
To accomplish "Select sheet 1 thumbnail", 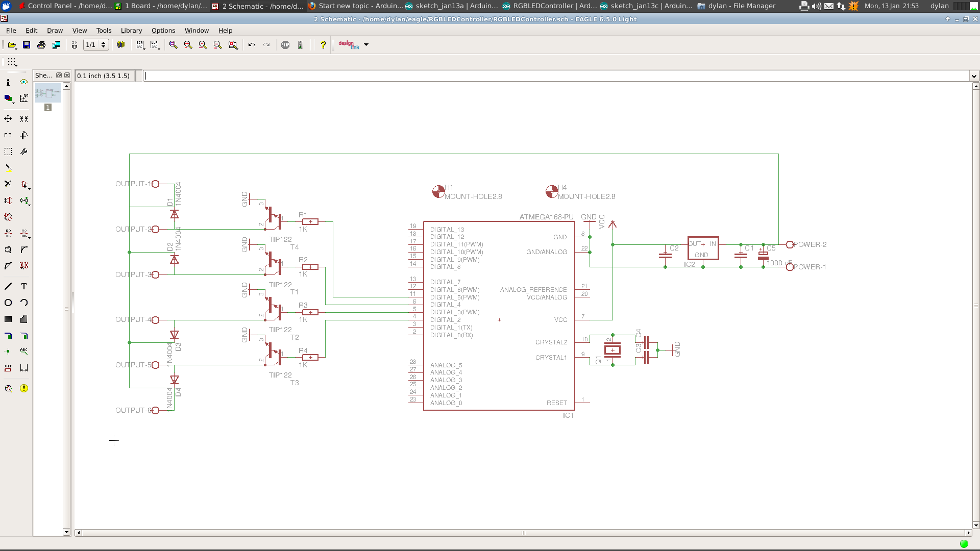I will point(48,93).
